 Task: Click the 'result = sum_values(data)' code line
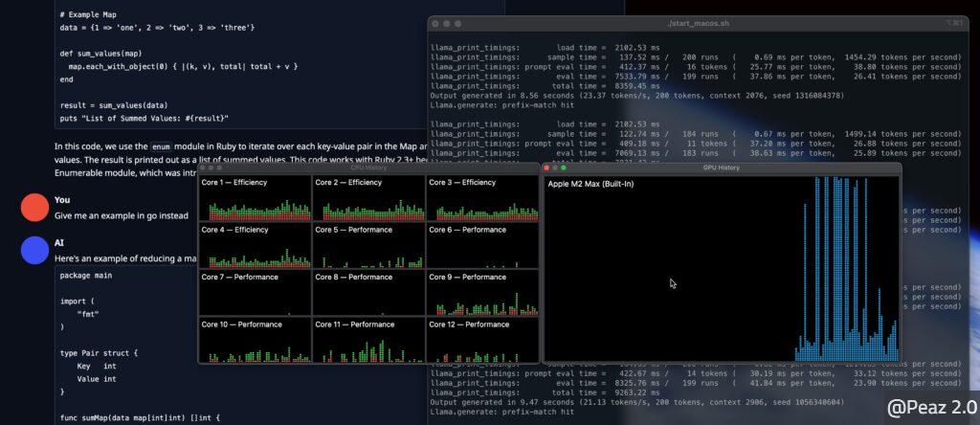tap(114, 105)
